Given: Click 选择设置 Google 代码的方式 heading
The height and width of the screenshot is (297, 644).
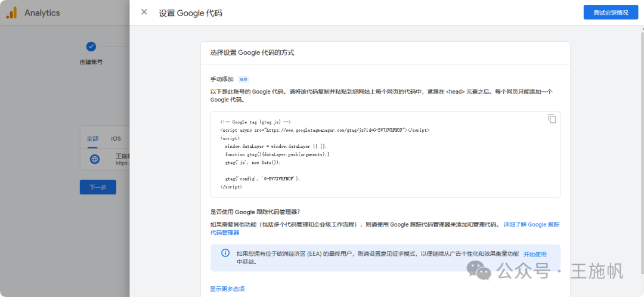Looking at the screenshot, I should click(x=252, y=52).
